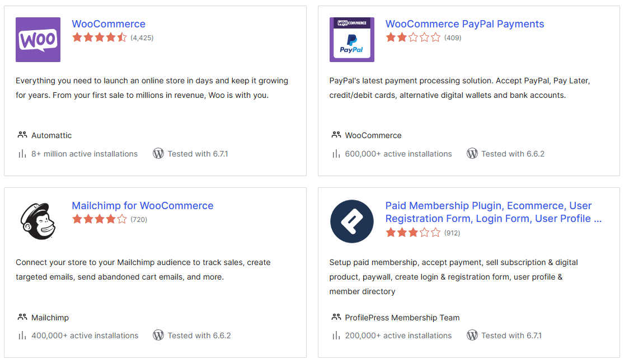
Task: Click WordPress logo in Paid Membership card
Action: click(472, 335)
